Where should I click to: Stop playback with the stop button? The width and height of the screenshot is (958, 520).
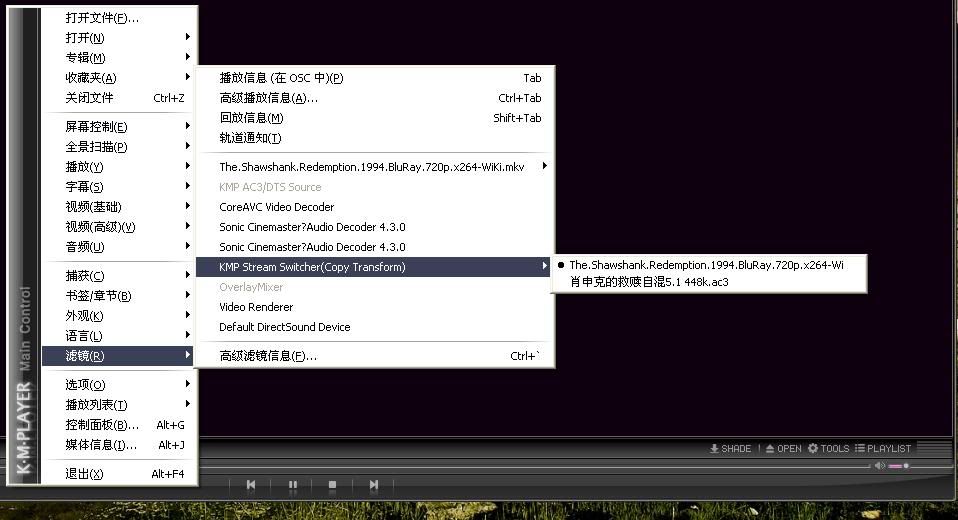(332, 485)
